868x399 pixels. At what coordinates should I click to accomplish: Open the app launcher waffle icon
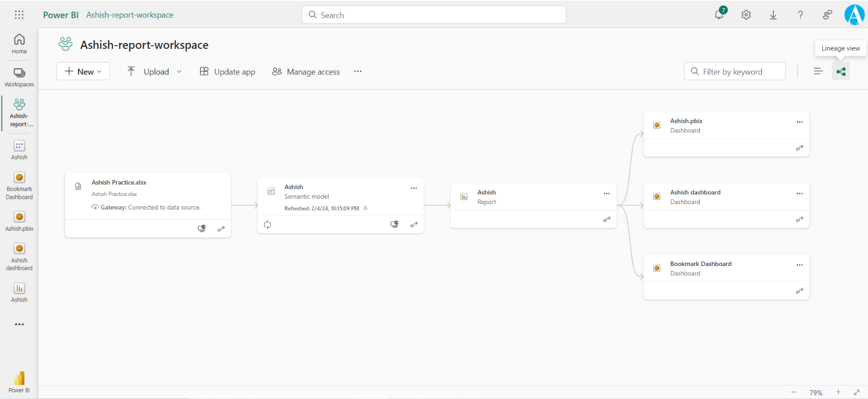point(19,15)
